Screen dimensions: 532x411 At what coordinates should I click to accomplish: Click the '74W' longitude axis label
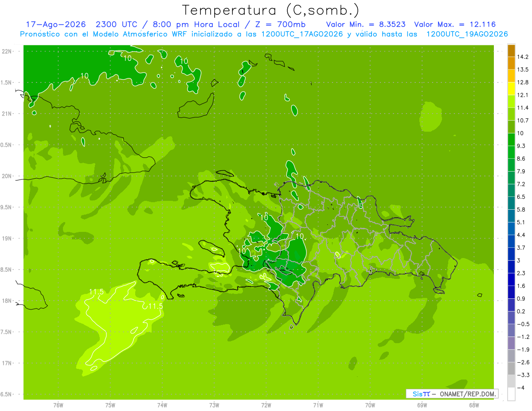pos(162,405)
